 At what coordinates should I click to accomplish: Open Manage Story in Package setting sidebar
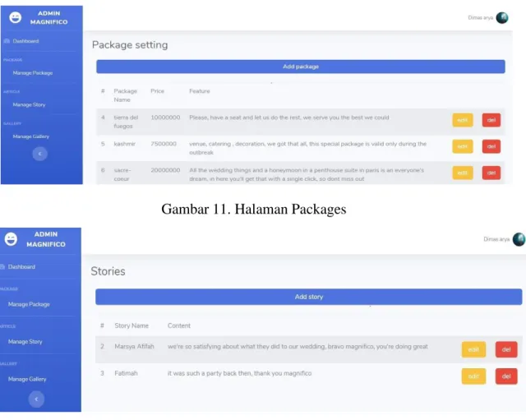coord(29,104)
